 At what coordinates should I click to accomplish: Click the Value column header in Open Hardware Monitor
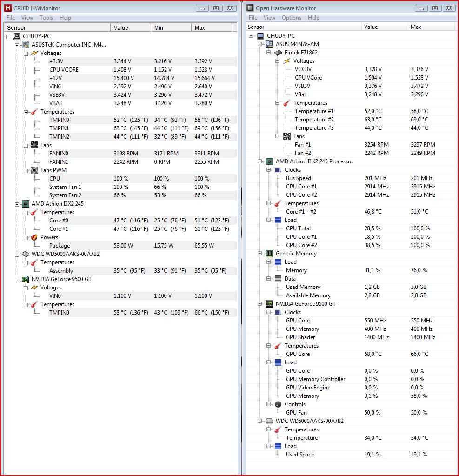(x=384, y=27)
